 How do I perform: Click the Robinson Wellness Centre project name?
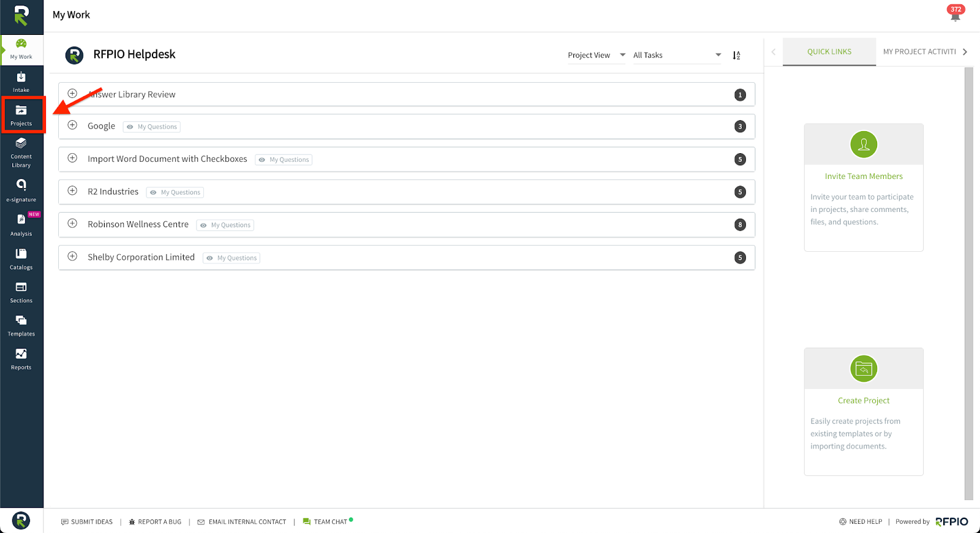tap(138, 224)
